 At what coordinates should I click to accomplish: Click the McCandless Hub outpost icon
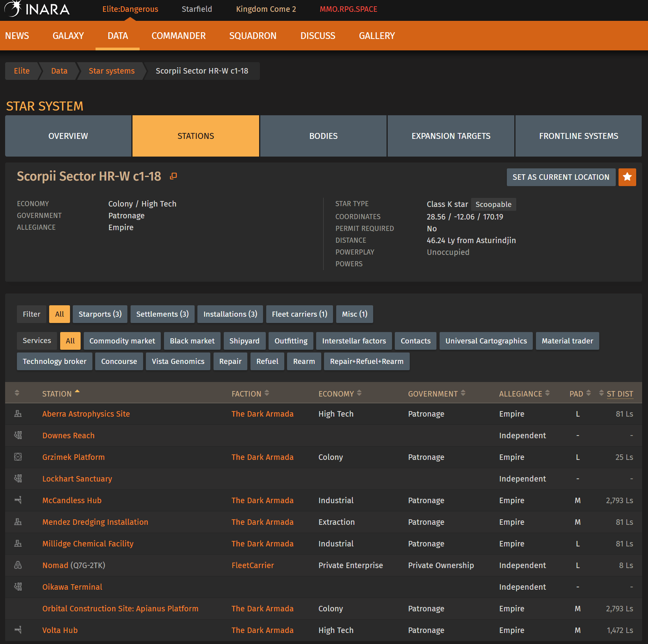pyautogui.click(x=18, y=500)
